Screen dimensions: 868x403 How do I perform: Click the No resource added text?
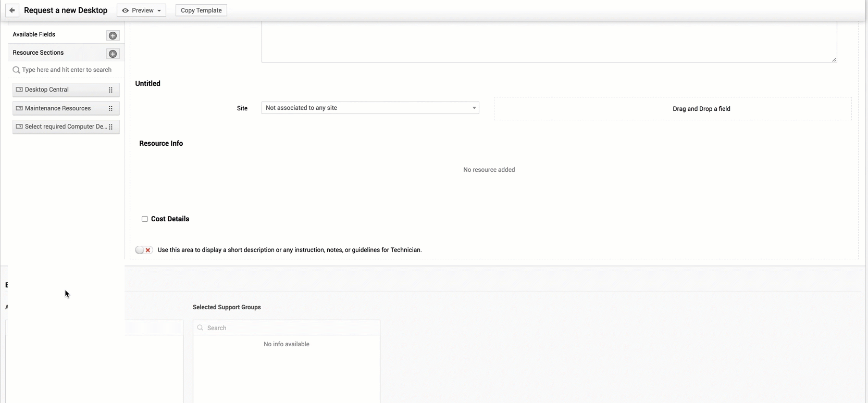489,170
